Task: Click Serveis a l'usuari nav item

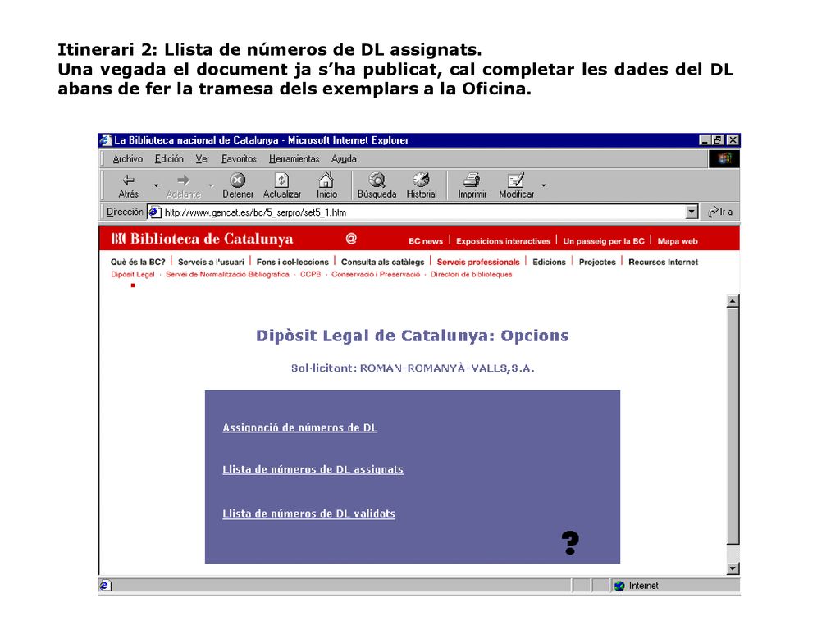Action: (211, 262)
